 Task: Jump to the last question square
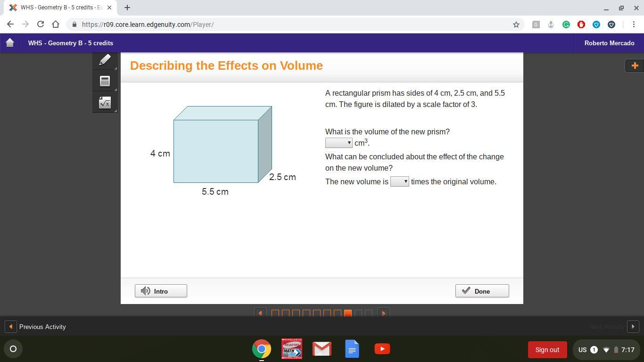tap(369, 313)
